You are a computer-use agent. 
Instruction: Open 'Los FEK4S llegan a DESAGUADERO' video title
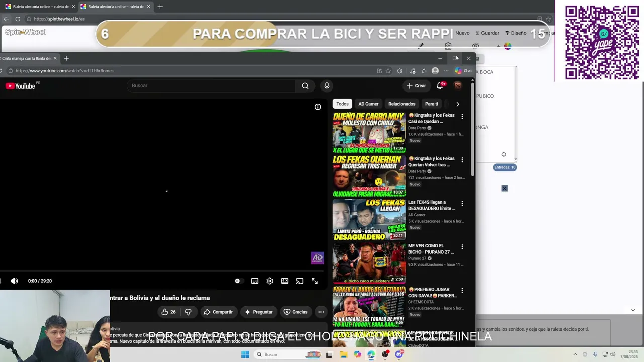pos(432,205)
